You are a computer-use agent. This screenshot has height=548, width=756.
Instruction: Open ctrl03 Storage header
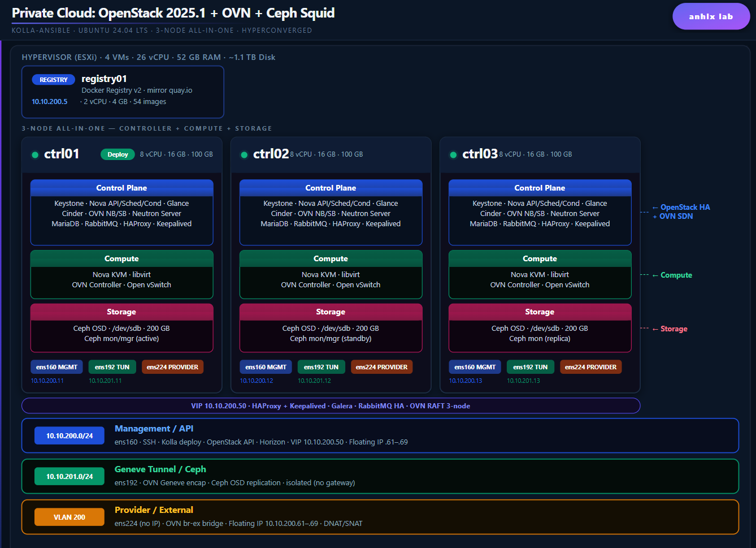pyautogui.click(x=540, y=312)
